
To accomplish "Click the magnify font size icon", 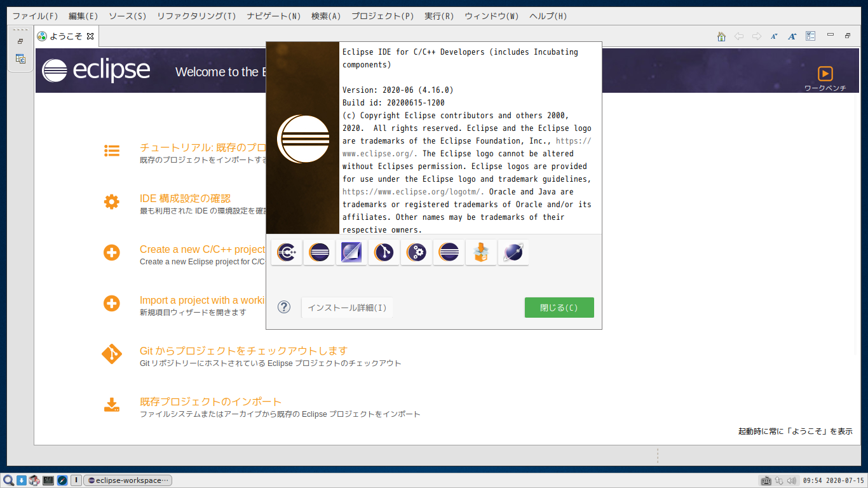I will click(x=792, y=36).
